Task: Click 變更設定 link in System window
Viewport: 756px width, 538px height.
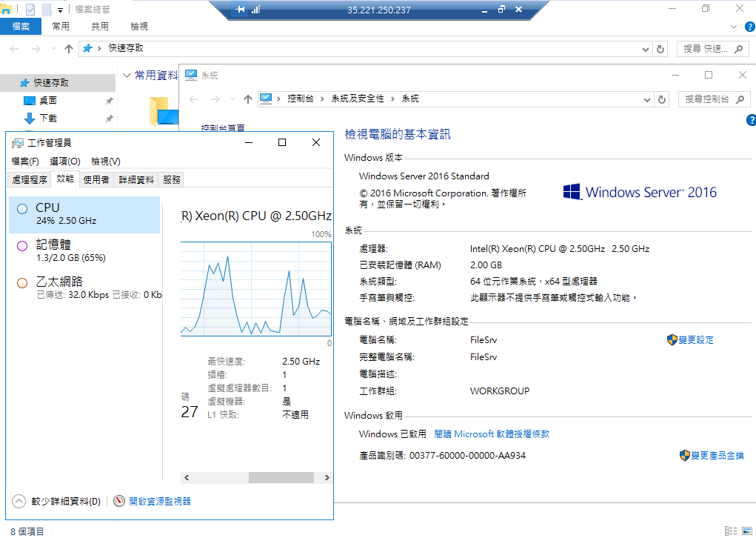Action: [x=696, y=339]
